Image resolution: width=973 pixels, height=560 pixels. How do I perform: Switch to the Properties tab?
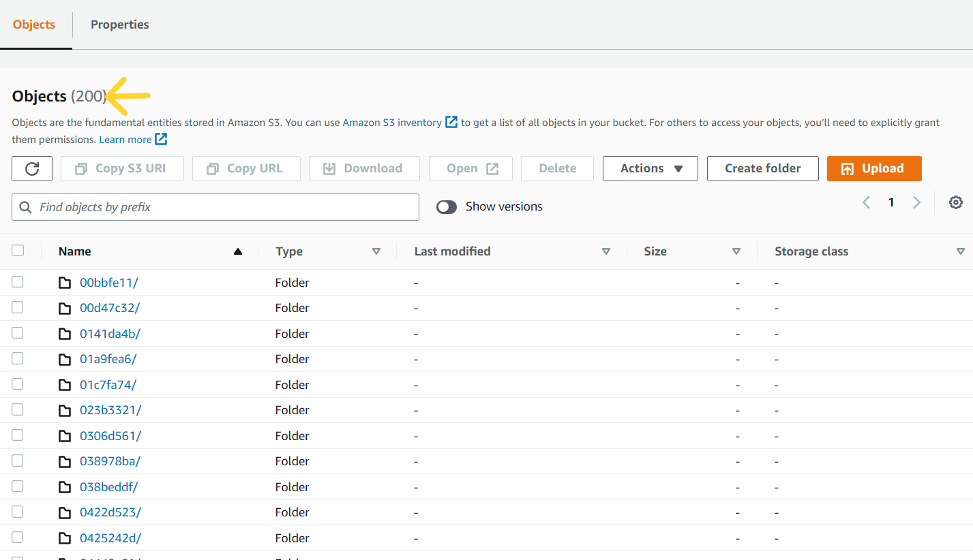click(x=119, y=24)
